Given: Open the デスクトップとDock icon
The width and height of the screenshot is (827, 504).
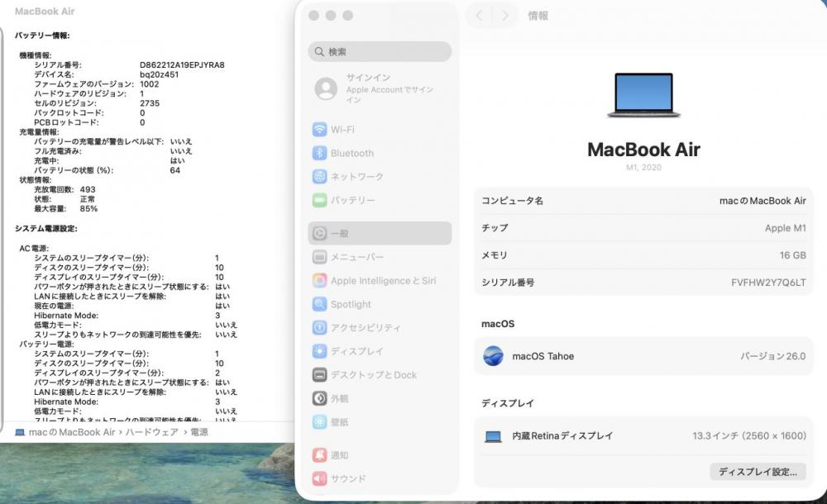Looking at the screenshot, I should tap(319, 375).
